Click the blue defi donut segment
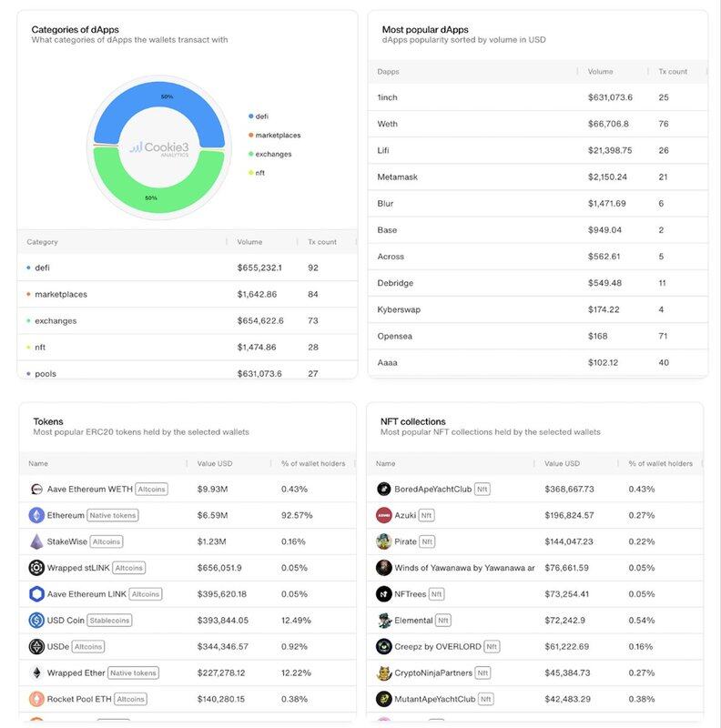721x728 pixels. (x=159, y=96)
